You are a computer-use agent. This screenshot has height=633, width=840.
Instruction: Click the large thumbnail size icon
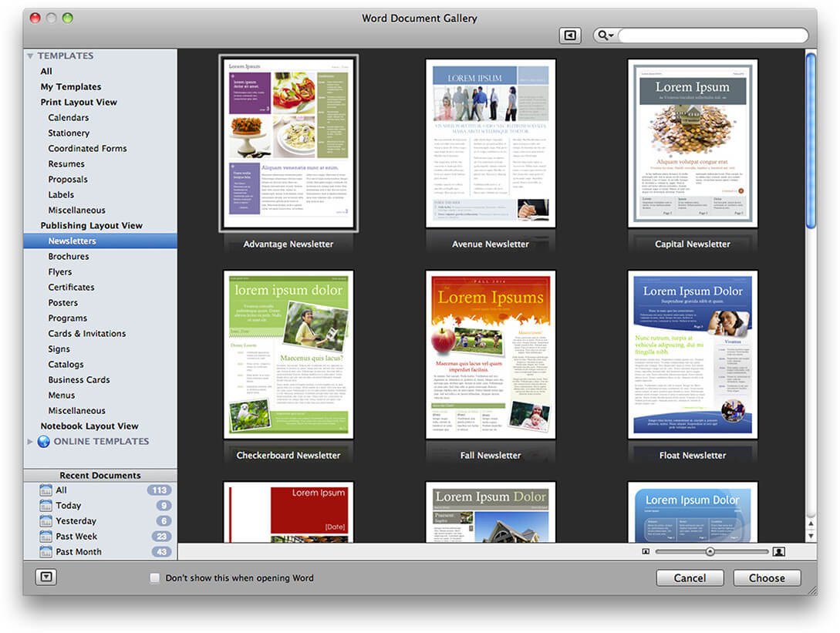tap(778, 551)
